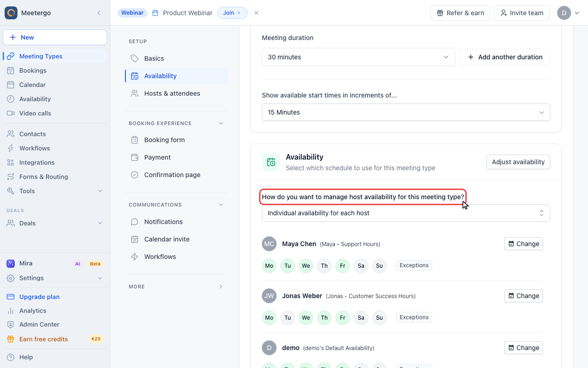Screen dimensions: 588x368
Task: Click the Notifications chat bubble icon
Action: [x=135, y=222]
